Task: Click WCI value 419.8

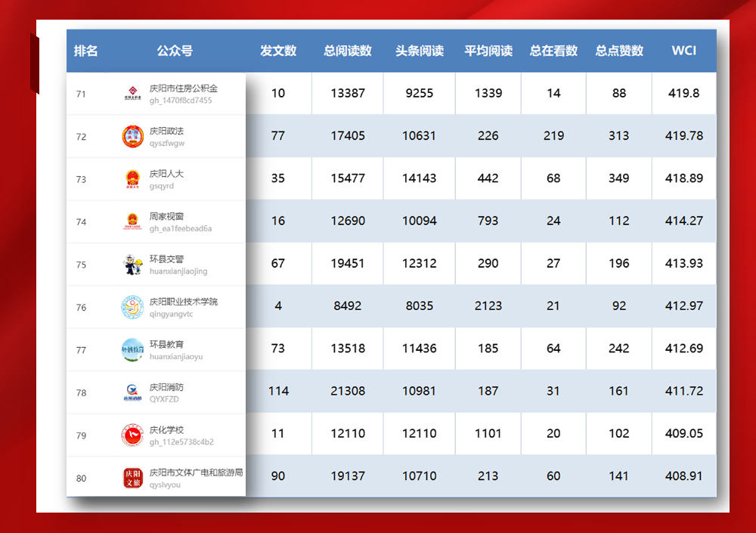Action: pyautogui.click(x=683, y=93)
